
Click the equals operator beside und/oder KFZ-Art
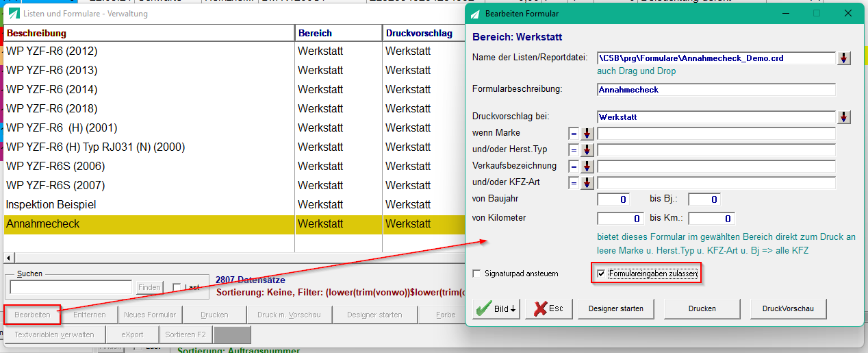click(x=573, y=183)
